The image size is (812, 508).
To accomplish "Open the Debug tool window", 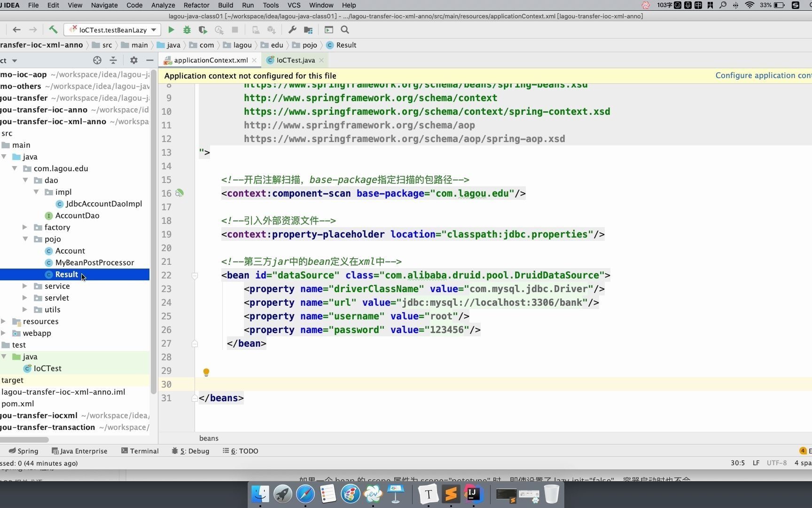I will click(190, 451).
